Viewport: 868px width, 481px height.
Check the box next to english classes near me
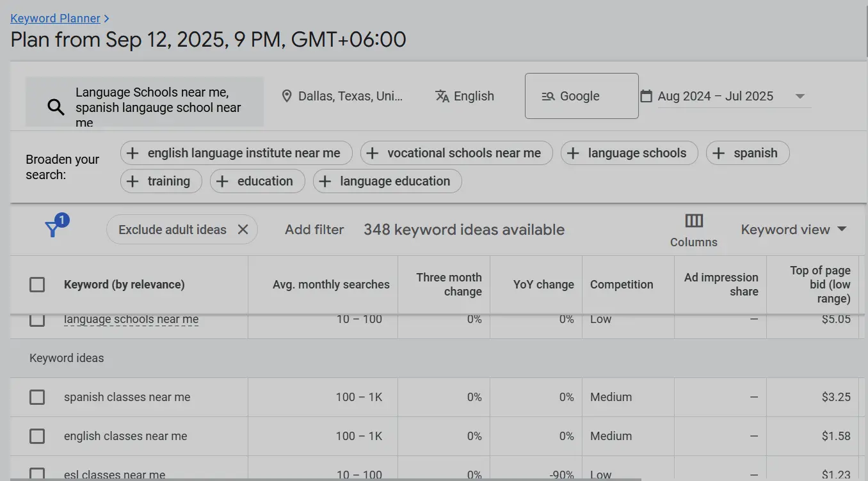pyautogui.click(x=36, y=436)
